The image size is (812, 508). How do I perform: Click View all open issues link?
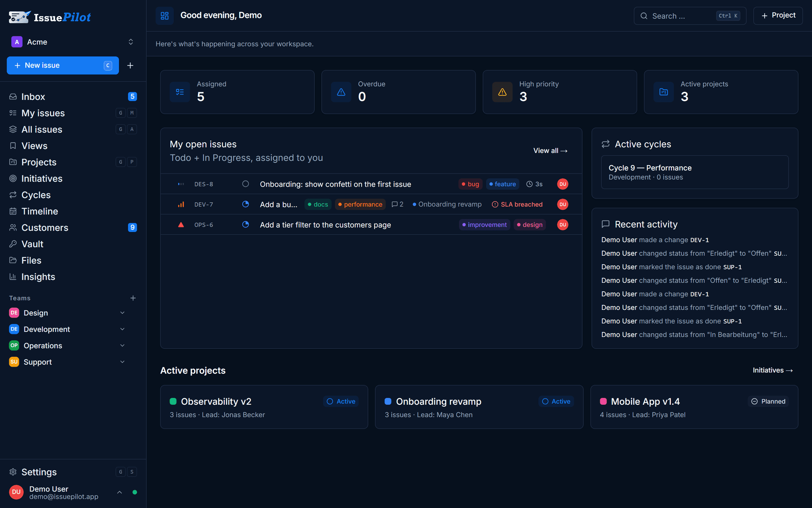(550, 151)
